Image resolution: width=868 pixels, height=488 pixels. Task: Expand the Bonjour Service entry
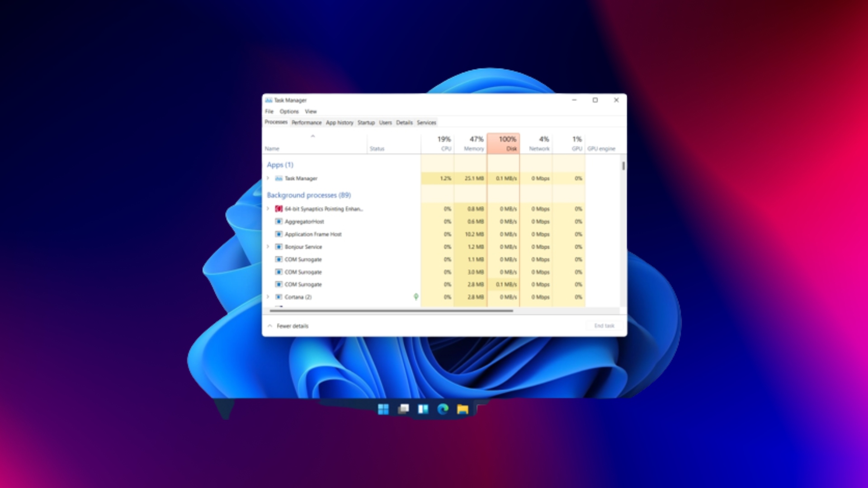[x=268, y=247]
